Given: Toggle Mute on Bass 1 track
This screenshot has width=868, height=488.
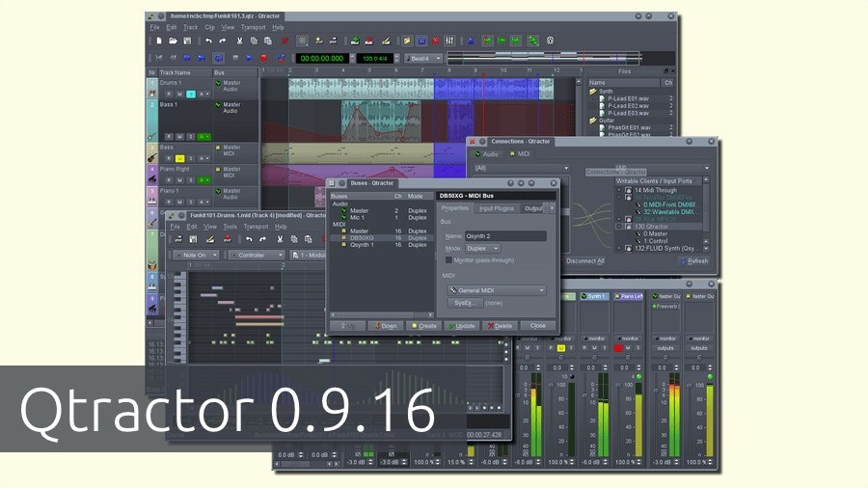Looking at the screenshot, I should pyautogui.click(x=180, y=137).
